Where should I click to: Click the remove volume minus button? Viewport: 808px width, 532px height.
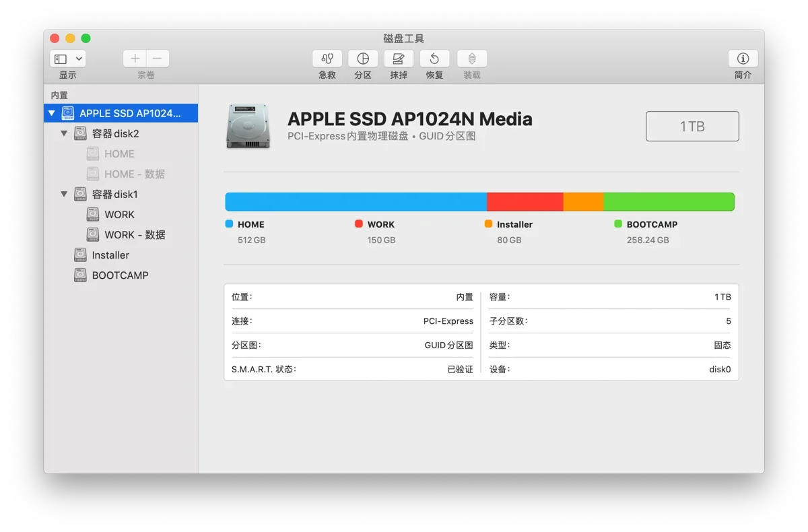coord(158,59)
